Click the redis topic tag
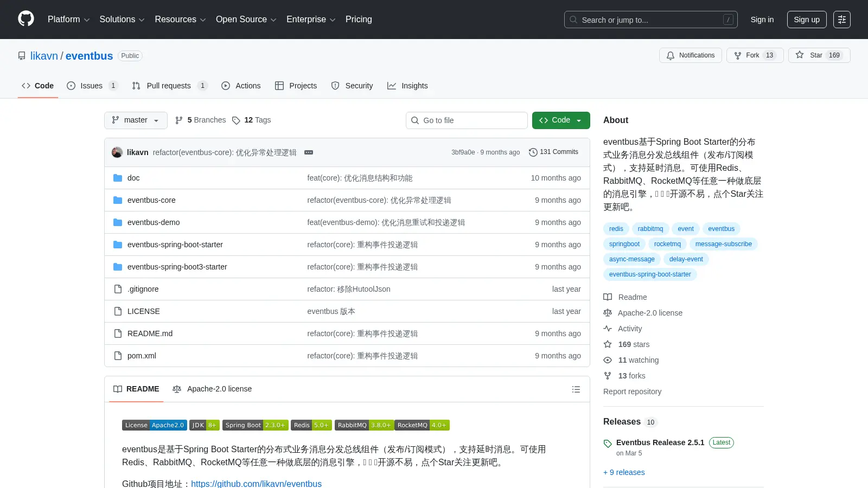 coord(616,229)
